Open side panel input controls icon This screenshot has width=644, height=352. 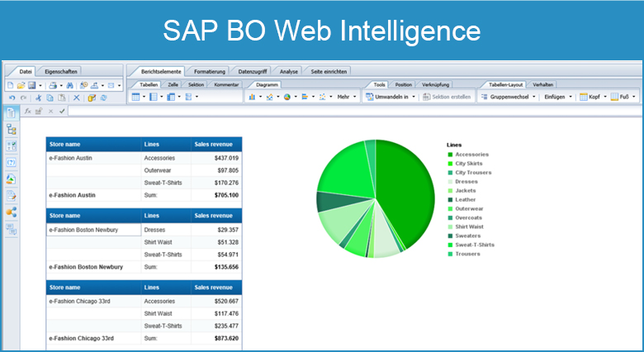[11, 145]
